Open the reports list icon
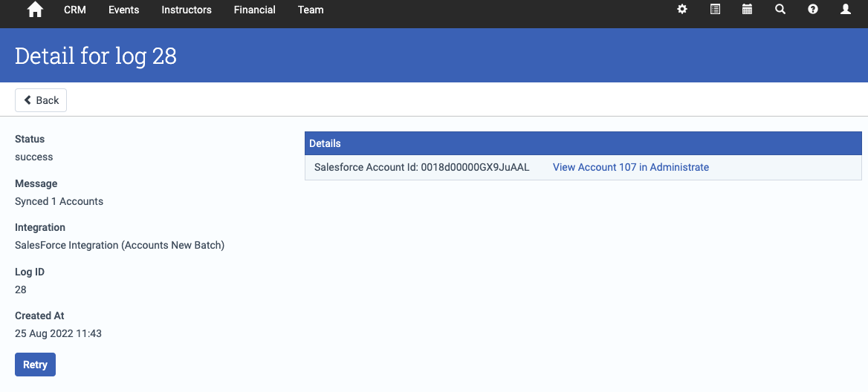 tap(715, 10)
